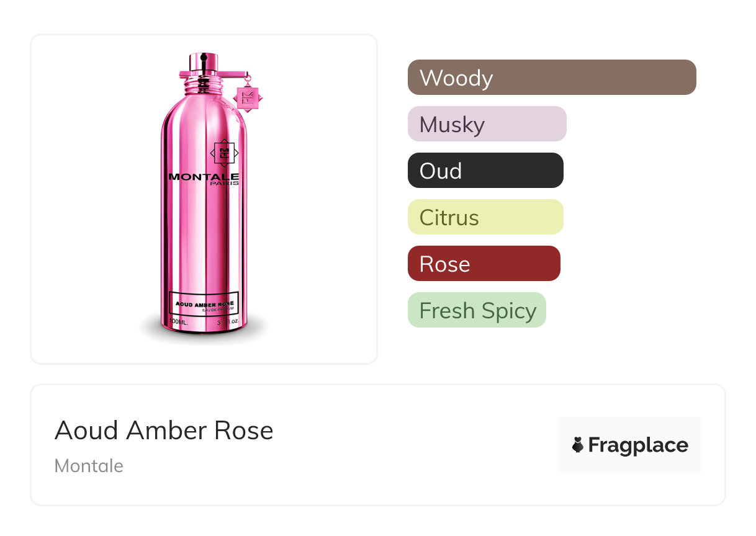Click the Fragplace bottle logo icon
756x536 pixels.
click(578, 445)
